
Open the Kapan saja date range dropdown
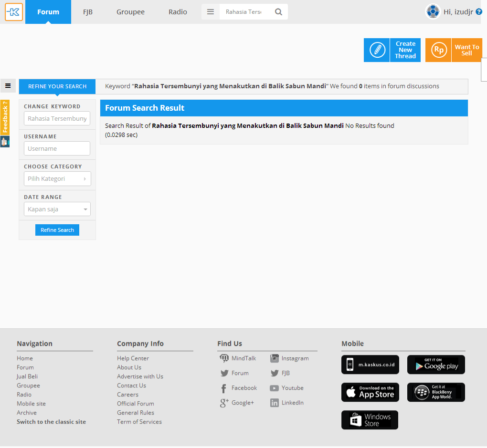tap(57, 209)
